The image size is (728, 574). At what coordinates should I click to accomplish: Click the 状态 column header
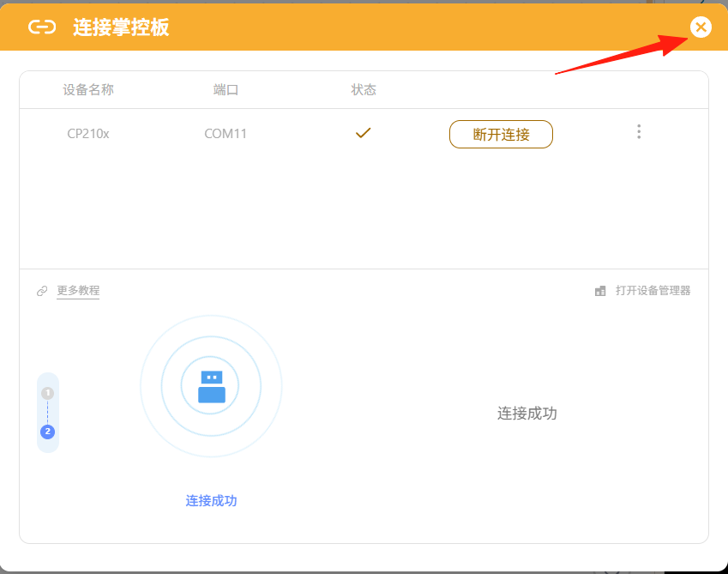click(x=364, y=89)
